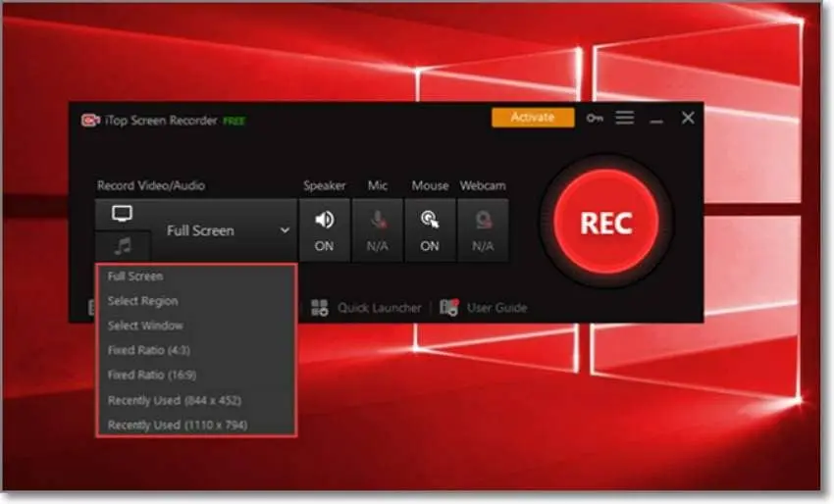Open the Quick Launcher link
This screenshot has width=834, height=504.
tap(380, 308)
